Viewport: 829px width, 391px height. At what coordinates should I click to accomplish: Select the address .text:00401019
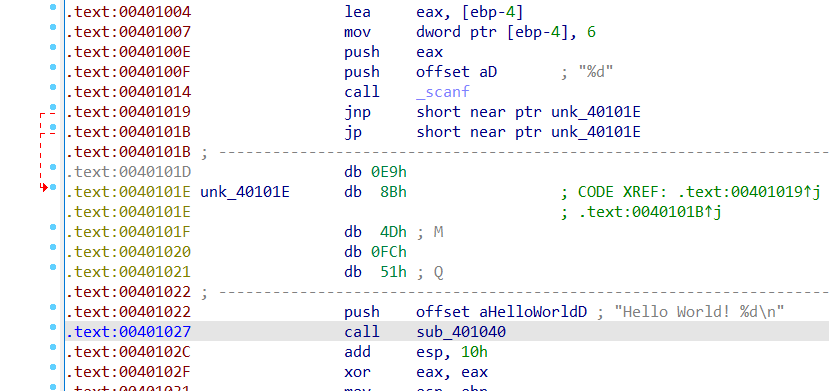point(128,112)
